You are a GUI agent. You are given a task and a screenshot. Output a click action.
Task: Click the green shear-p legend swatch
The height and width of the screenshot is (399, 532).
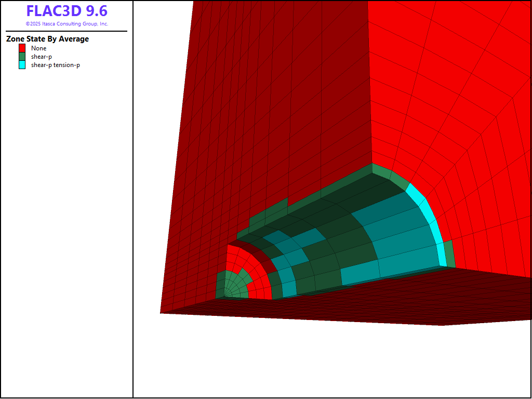coord(22,57)
